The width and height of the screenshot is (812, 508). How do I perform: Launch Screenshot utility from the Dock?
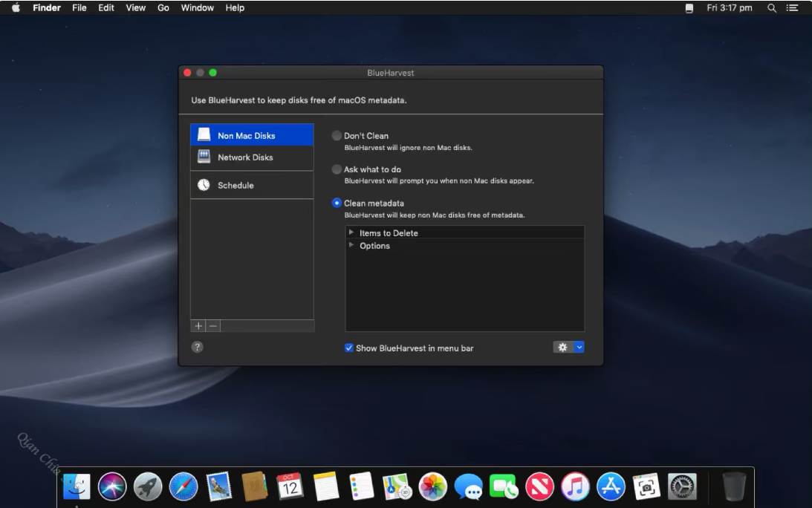(x=646, y=486)
